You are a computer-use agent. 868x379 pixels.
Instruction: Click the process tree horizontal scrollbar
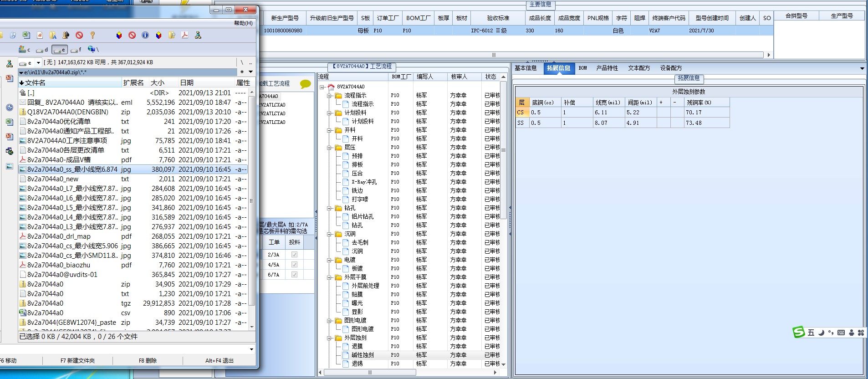(370, 373)
